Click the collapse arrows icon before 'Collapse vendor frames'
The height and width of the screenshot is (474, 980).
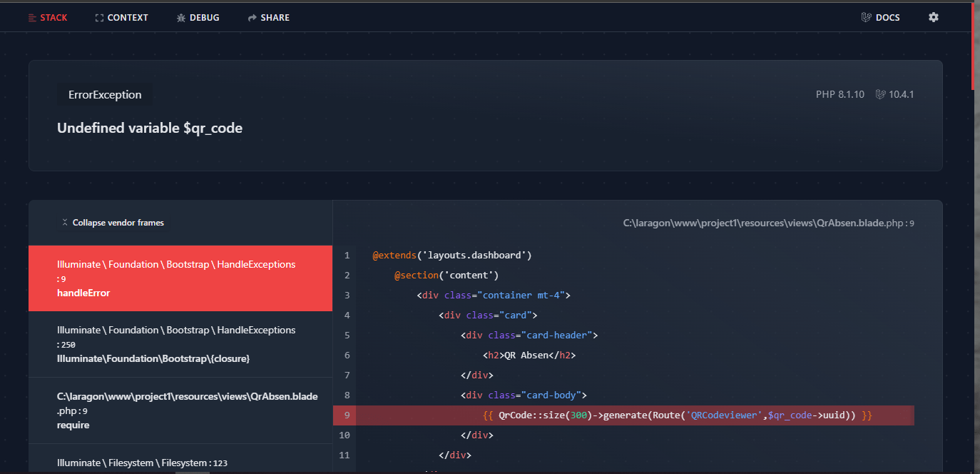[x=65, y=222]
